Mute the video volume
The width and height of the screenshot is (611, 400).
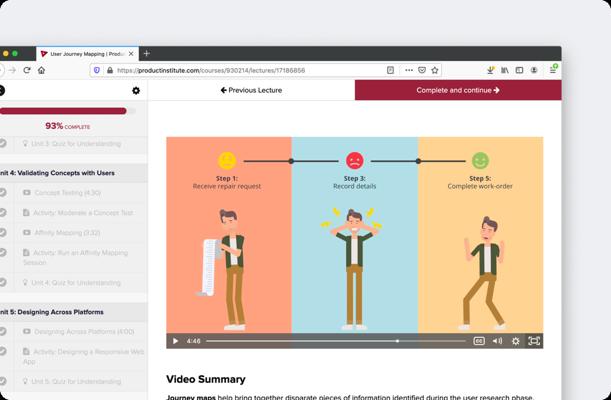pos(497,341)
